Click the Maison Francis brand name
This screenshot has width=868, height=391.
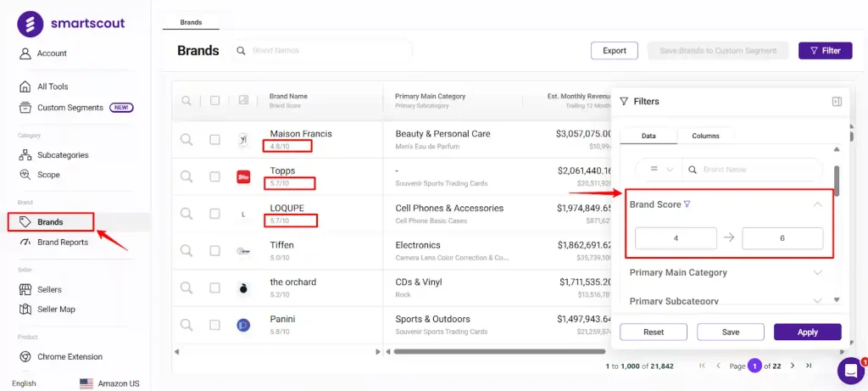pyautogui.click(x=301, y=133)
